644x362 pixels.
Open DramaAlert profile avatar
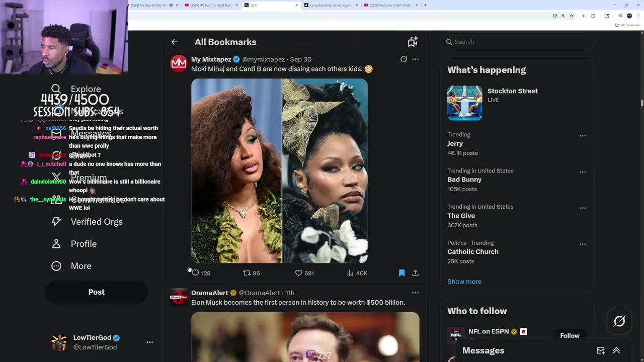pyautogui.click(x=179, y=297)
